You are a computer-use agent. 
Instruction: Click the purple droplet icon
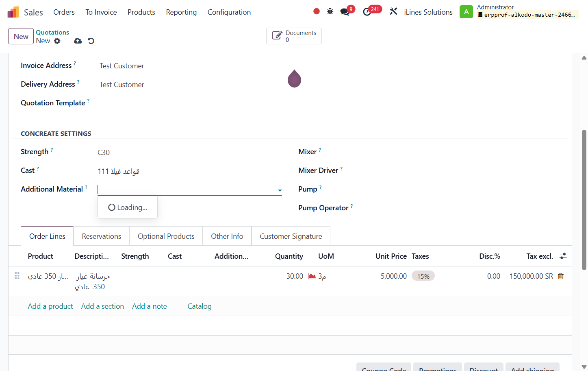pos(294,79)
